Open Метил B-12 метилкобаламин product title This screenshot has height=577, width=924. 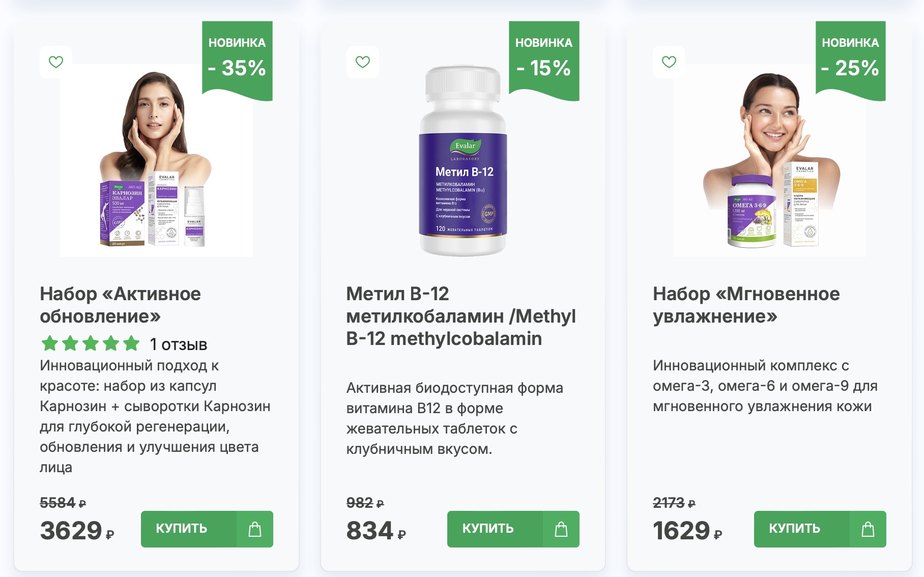point(461,316)
